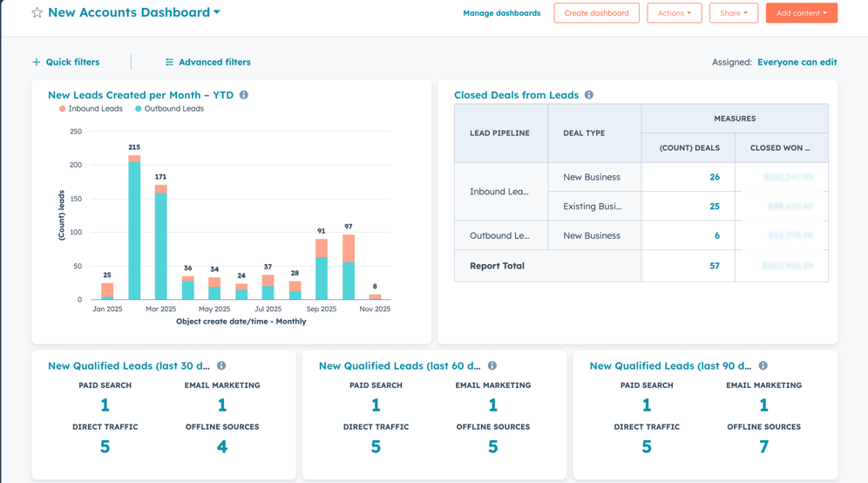The height and width of the screenshot is (483, 868).
Task: Open Advanced filters via the sliders icon
Action: coord(169,63)
